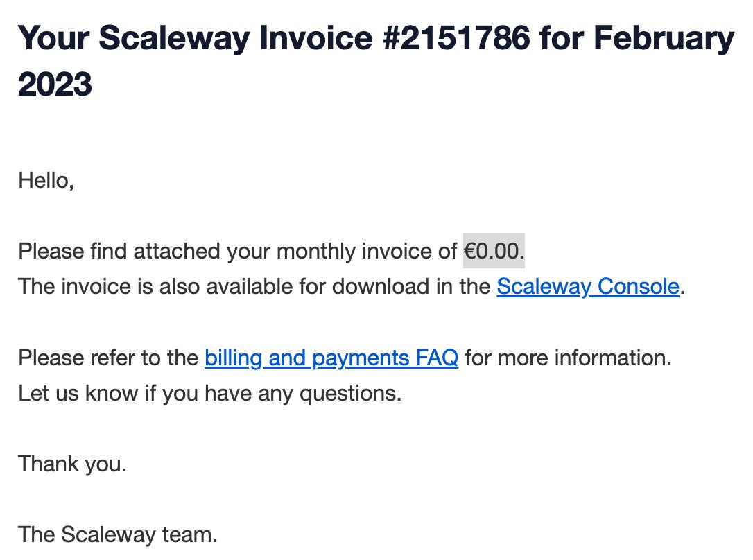Click the words 'for more information'
This screenshot has width=753, height=560.
point(567,358)
